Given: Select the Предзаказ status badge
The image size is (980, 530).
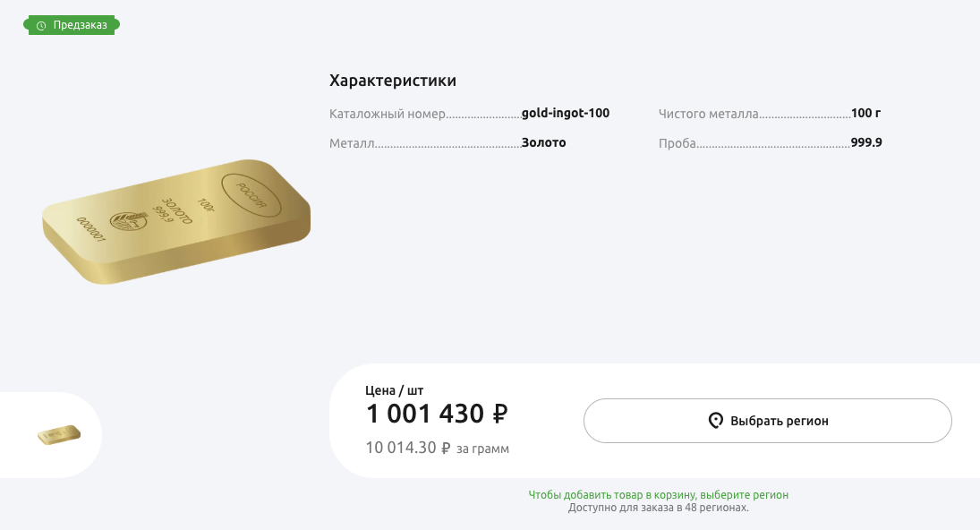Looking at the screenshot, I should [72, 25].
